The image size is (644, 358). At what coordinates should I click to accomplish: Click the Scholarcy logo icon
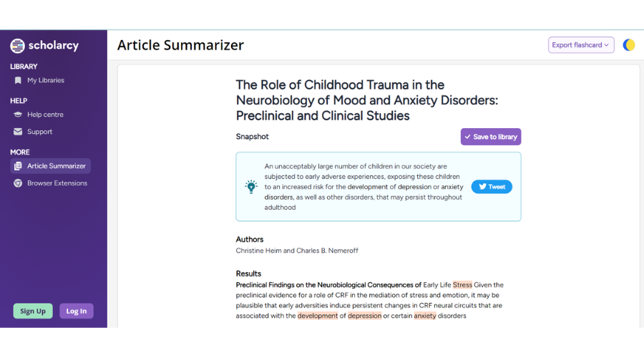tap(17, 46)
